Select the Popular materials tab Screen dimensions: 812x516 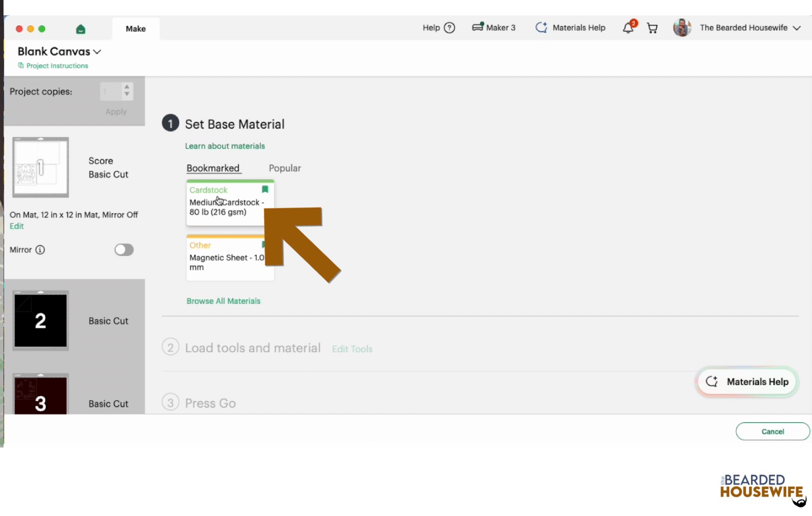click(285, 168)
